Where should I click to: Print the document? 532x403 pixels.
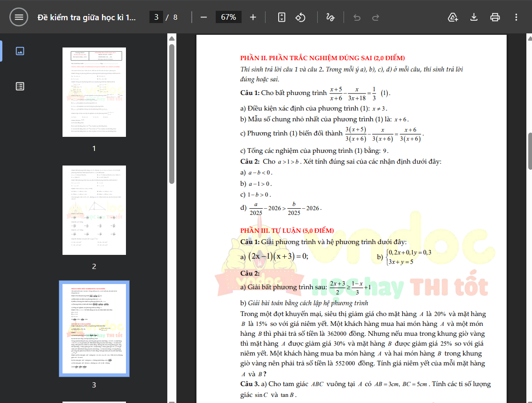pos(495,17)
